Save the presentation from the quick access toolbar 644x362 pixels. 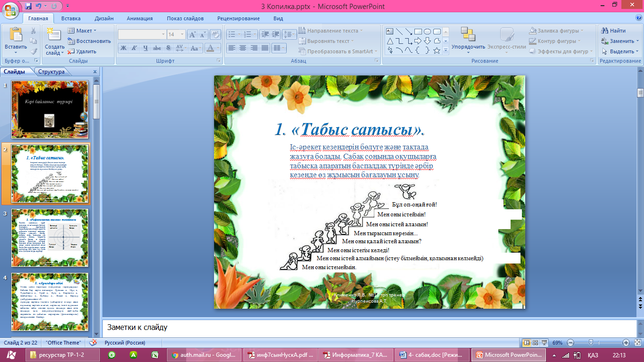coord(28,6)
